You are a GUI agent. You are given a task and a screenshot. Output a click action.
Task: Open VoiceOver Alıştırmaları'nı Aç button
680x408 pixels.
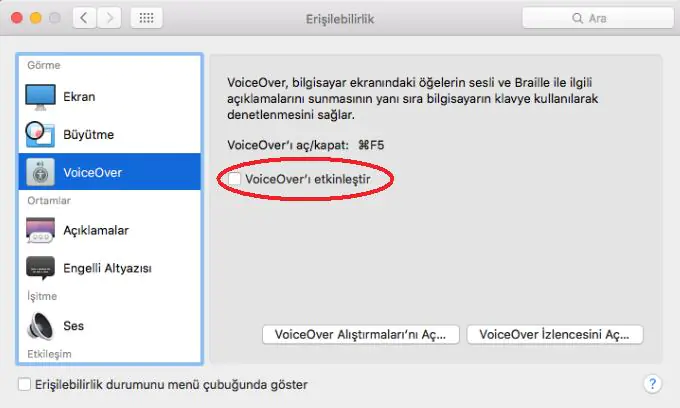361,335
